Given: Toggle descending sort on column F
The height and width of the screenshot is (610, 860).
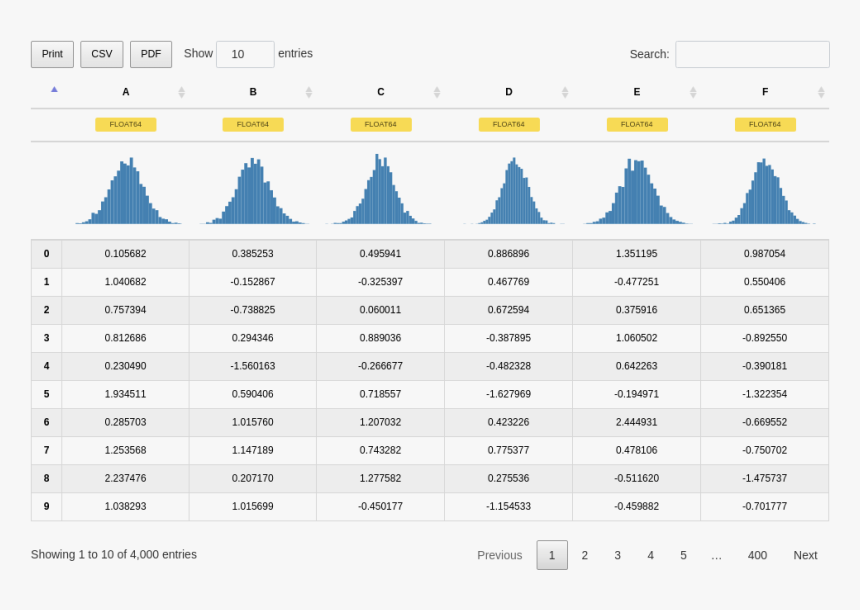Looking at the screenshot, I should (821, 91).
